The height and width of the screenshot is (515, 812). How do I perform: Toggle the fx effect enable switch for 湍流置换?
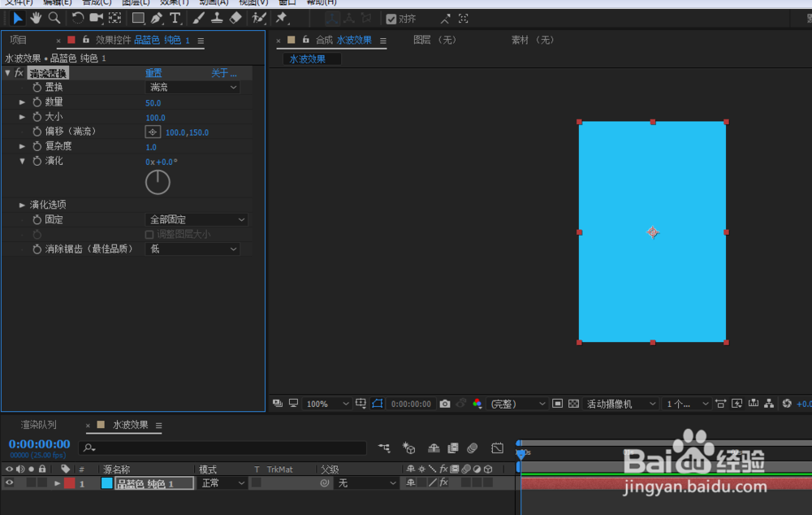19,73
